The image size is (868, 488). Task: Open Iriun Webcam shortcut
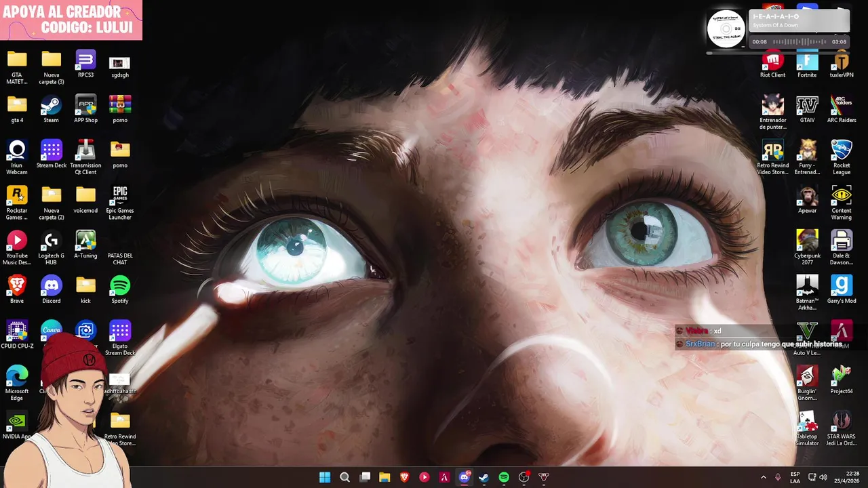point(17,158)
